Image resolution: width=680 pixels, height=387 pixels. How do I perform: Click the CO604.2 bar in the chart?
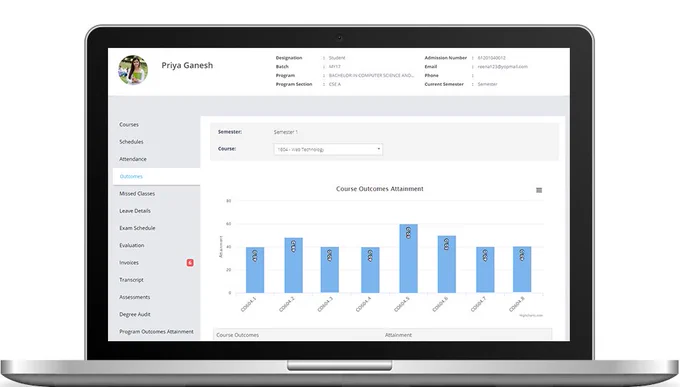[x=294, y=265]
